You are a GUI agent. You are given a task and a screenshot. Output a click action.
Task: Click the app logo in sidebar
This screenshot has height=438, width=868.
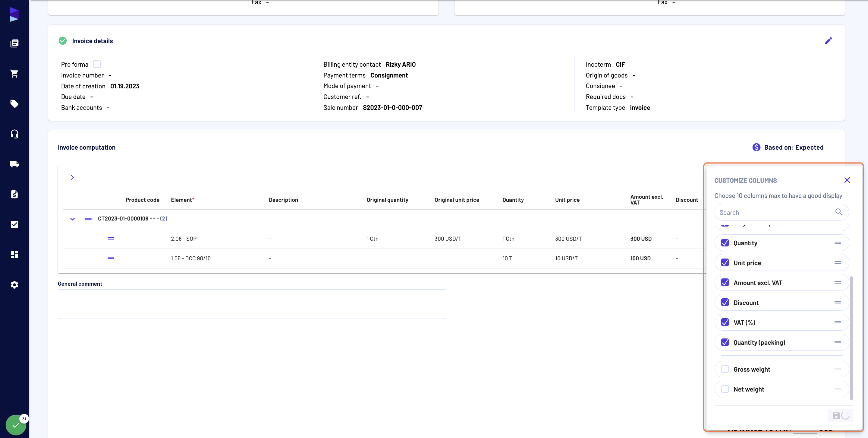14,14
